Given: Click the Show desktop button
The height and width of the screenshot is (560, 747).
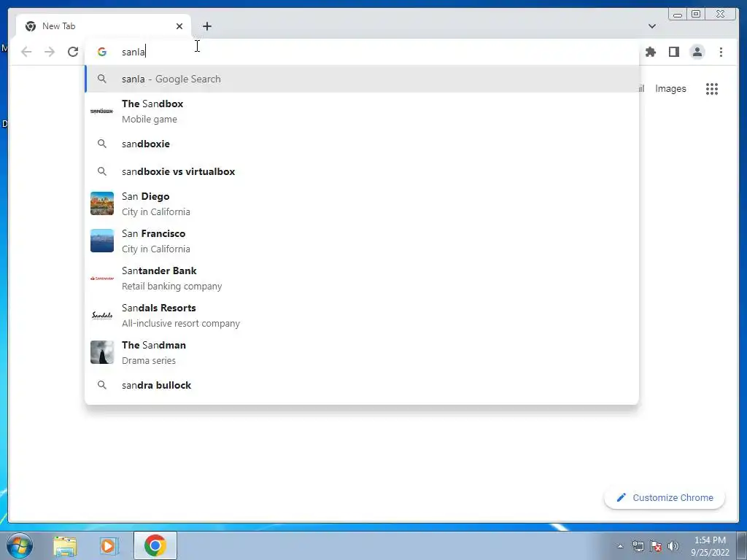Looking at the screenshot, I should [742, 545].
